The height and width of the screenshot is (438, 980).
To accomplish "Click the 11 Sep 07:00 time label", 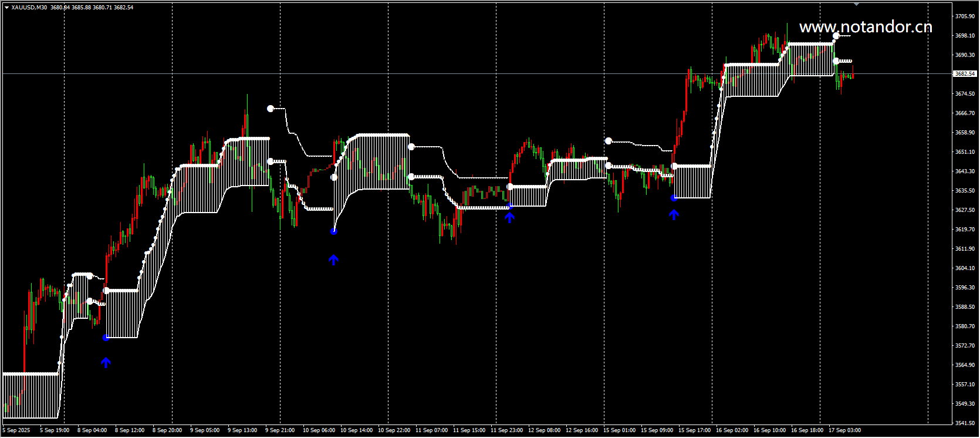I will point(431,430).
